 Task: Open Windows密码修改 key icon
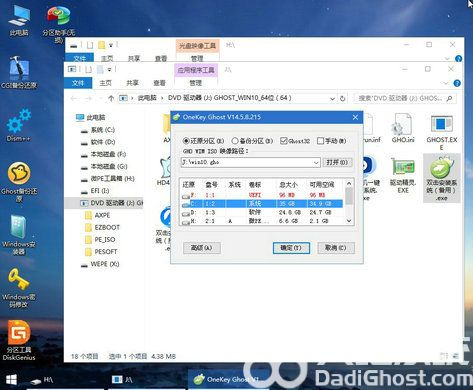click(x=19, y=287)
